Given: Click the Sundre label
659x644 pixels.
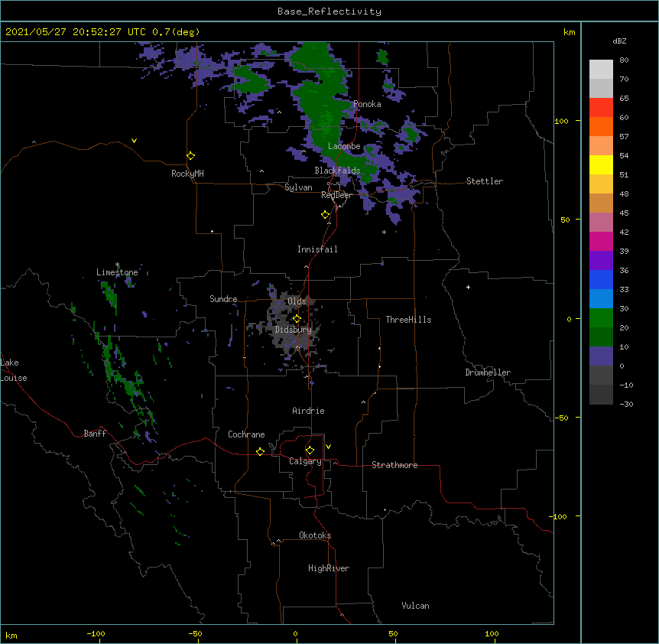Looking at the screenshot, I should click(223, 299).
